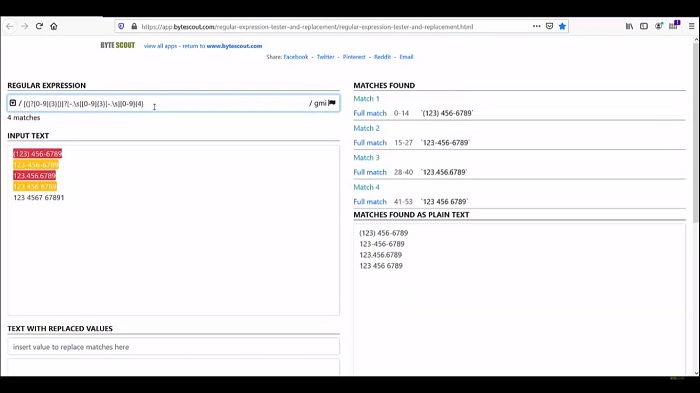700x393 pixels.
Task: Click unmatched '123 4567 67891' input line
Action: (39, 197)
